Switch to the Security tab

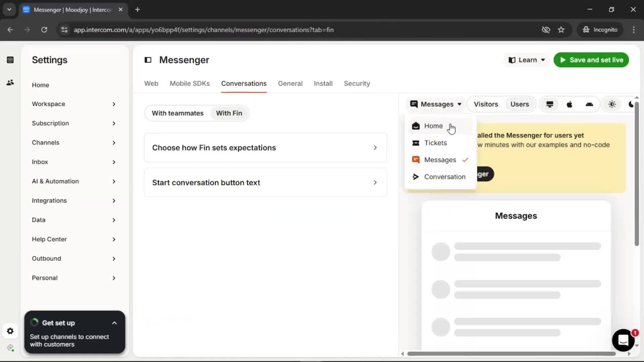[357, 83]
